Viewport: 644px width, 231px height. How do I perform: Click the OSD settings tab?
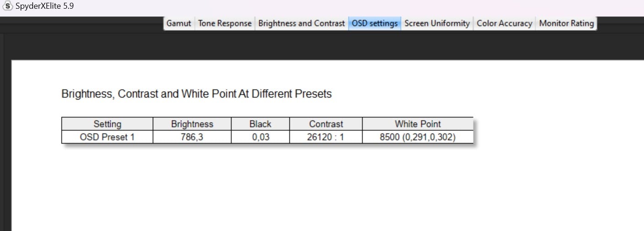point(375,23)
